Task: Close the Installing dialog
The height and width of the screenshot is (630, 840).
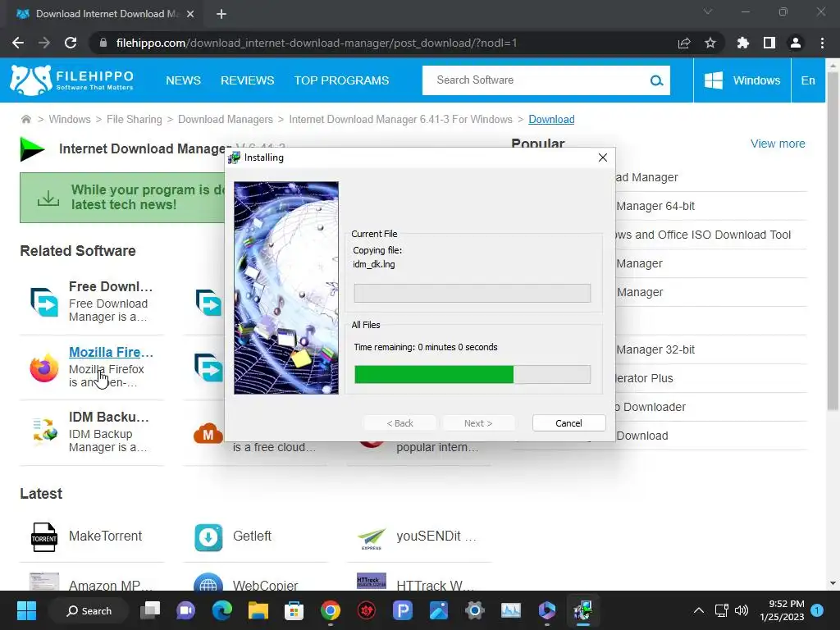Action: pos(603,157)
